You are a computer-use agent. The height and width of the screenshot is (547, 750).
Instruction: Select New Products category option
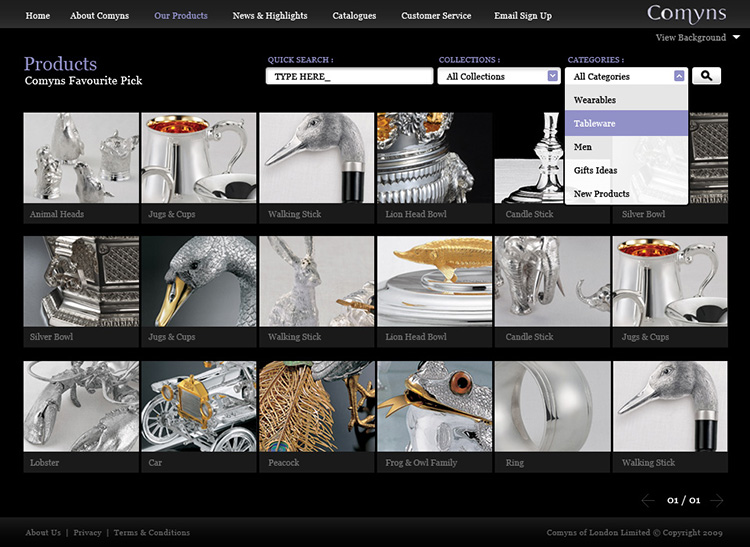[x=626, y=193]
